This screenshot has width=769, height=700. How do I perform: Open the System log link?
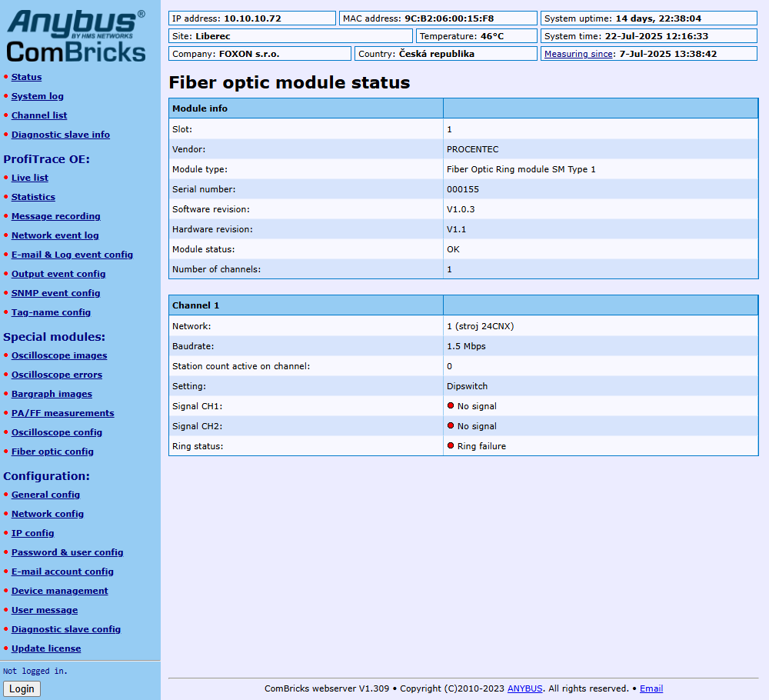pyautogui.click(x=37, y=96)
